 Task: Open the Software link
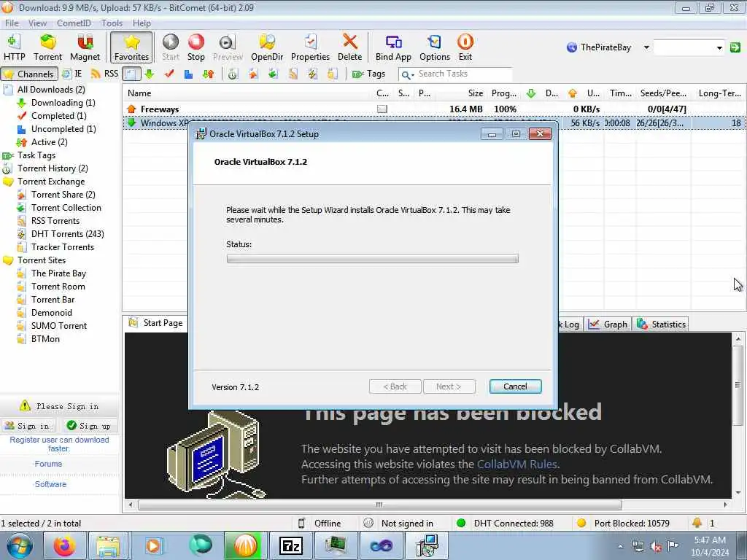[50, 484]
